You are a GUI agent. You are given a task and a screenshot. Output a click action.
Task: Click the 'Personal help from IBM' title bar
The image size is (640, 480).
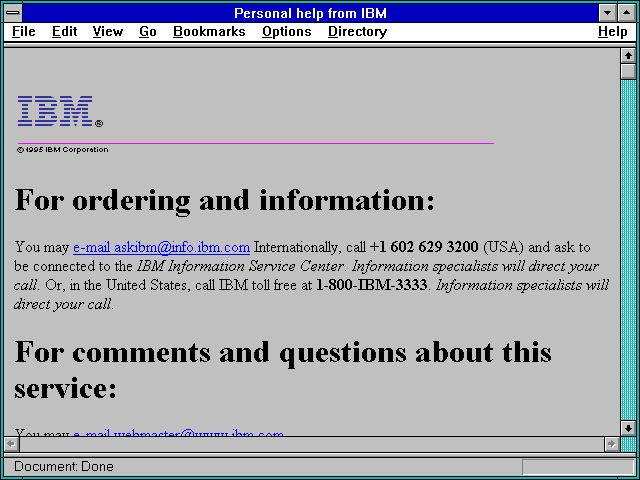[x=310, y=13]
